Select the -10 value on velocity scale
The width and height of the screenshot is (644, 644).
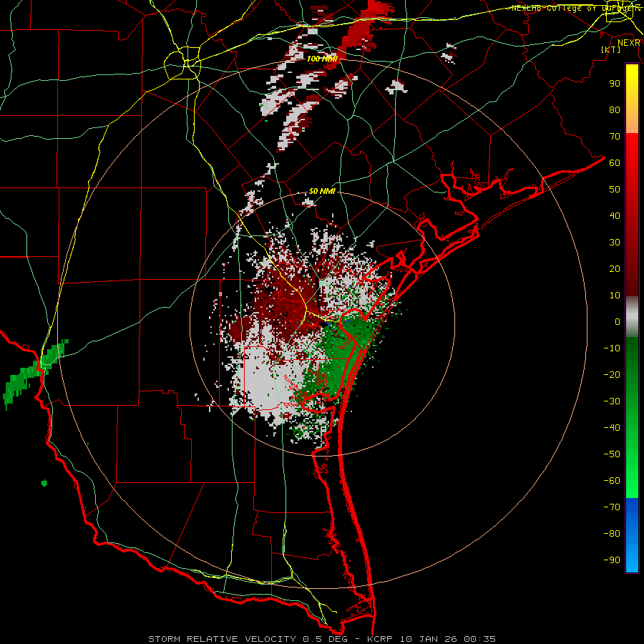pos(612,348)
